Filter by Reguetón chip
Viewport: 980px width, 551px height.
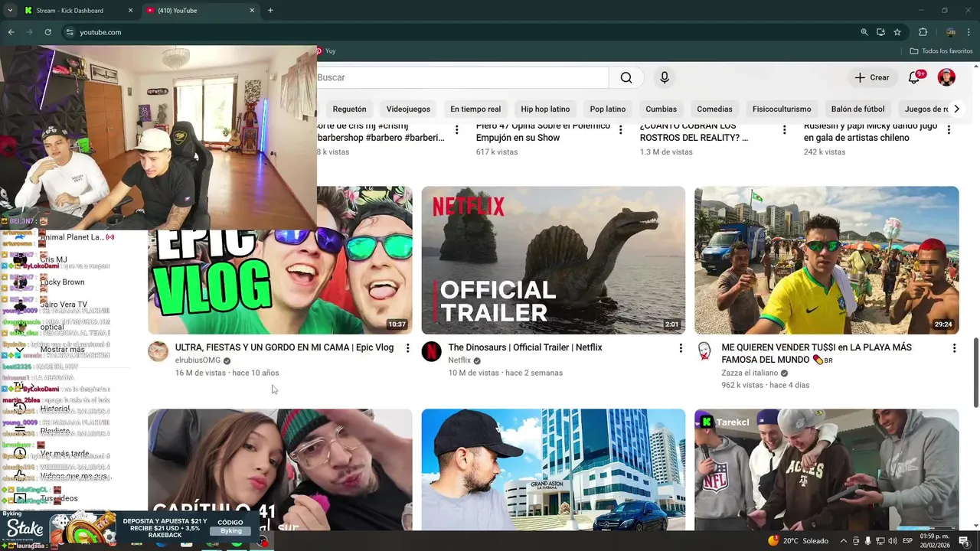coord(349,109)
